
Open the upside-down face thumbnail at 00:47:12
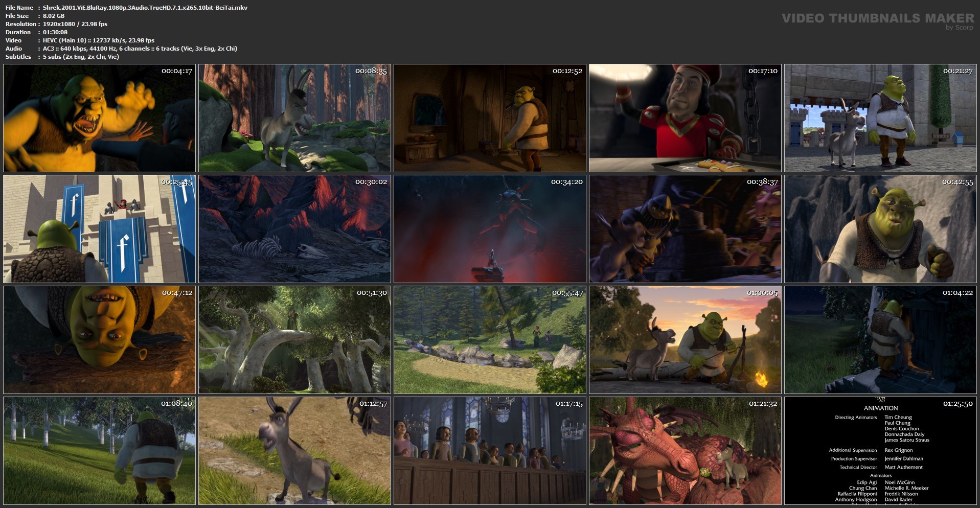tap(100, 340)
